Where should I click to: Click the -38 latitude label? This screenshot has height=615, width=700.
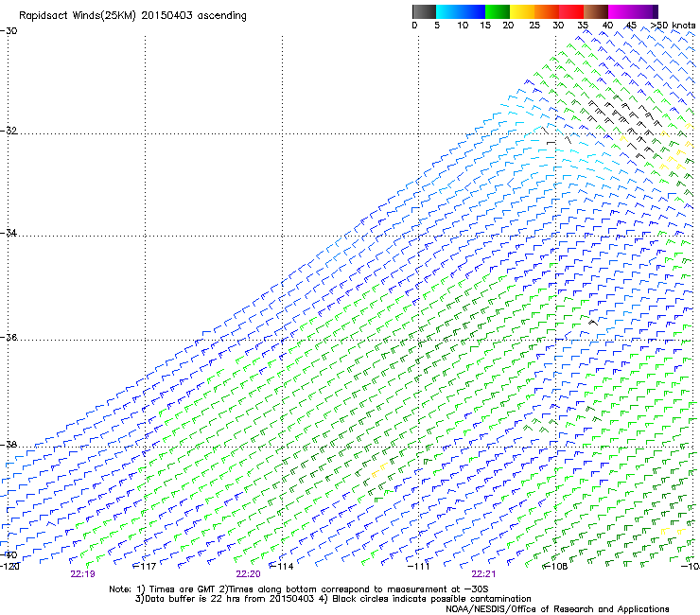(9, 445)
